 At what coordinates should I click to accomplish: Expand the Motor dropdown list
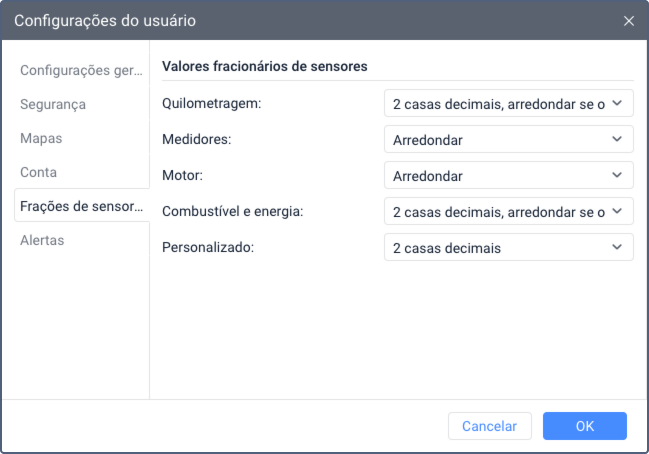coord(508,175)
